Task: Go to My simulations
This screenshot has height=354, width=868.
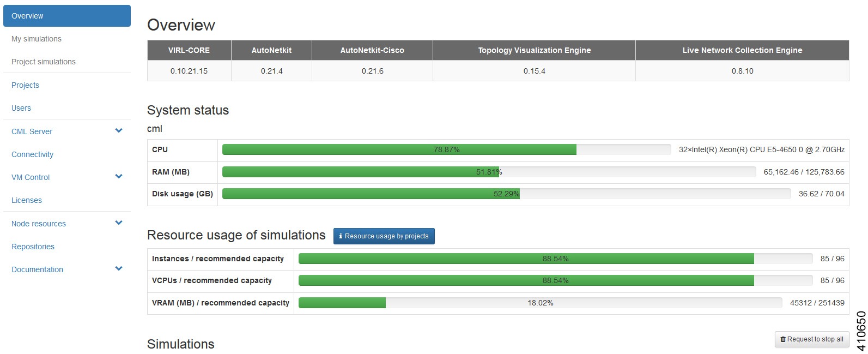Action: (37, 39)
